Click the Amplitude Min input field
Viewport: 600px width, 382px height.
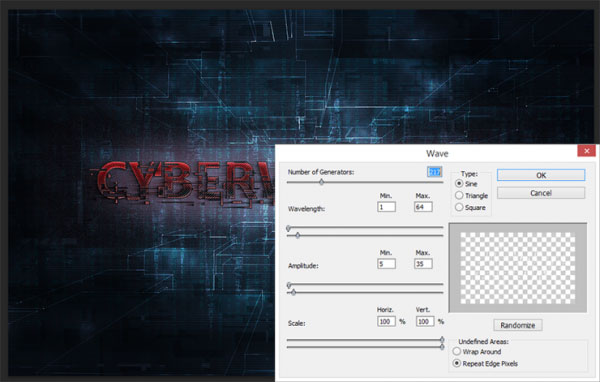pos(386,264)
